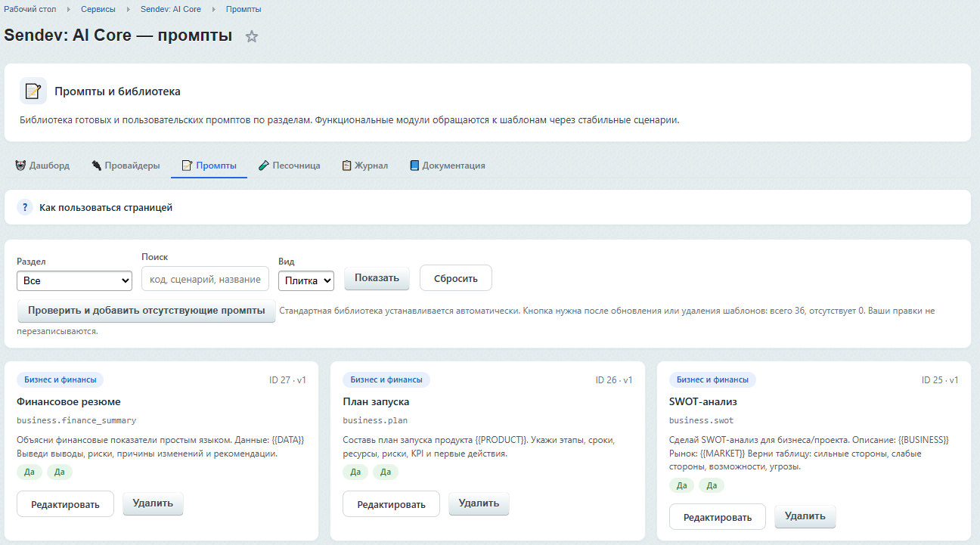
Task: Click the Дашборд tab icon
Action: [20, 165]
